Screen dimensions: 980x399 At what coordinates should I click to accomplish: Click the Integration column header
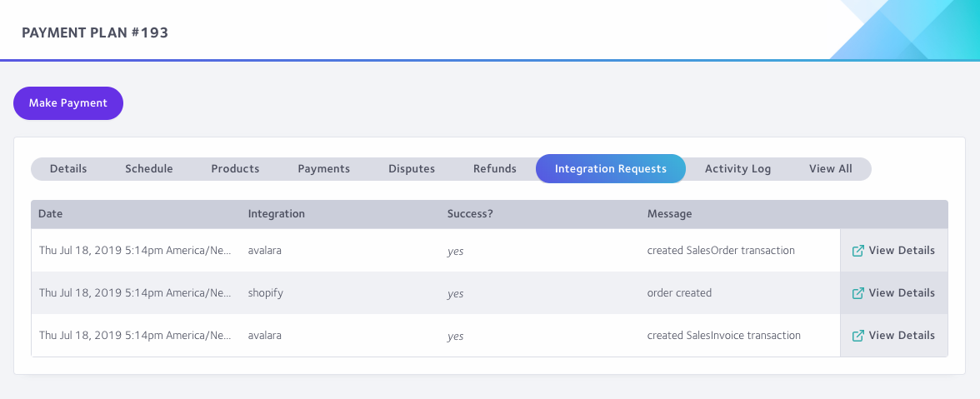tap(277, 213)
